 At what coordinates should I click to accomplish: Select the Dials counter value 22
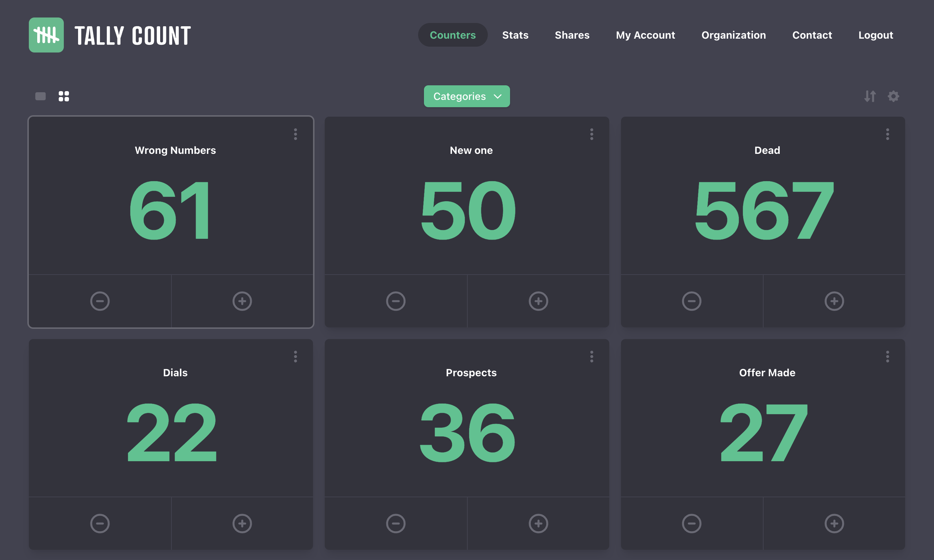[172, 432]
